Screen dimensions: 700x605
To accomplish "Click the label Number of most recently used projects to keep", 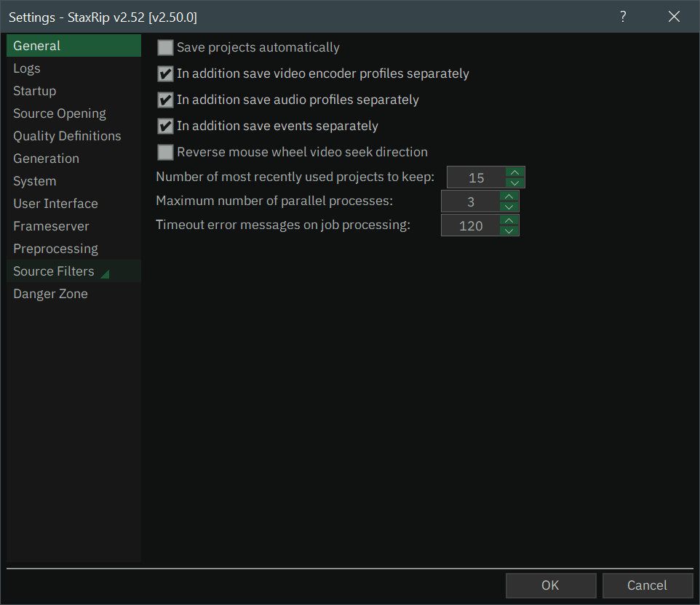I will coord(295,177).
